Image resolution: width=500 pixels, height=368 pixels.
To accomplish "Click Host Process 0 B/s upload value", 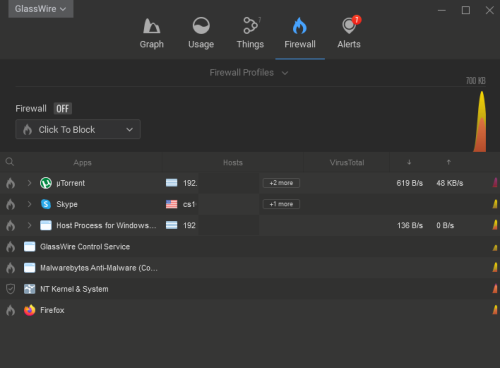I will tap(445, 225).
